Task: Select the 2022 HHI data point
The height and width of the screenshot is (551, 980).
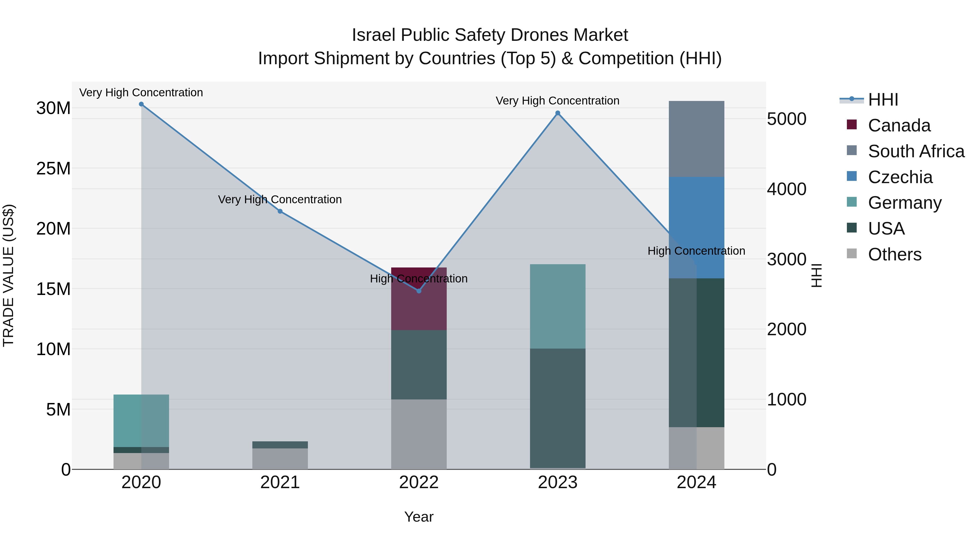Action: point(419,291)
